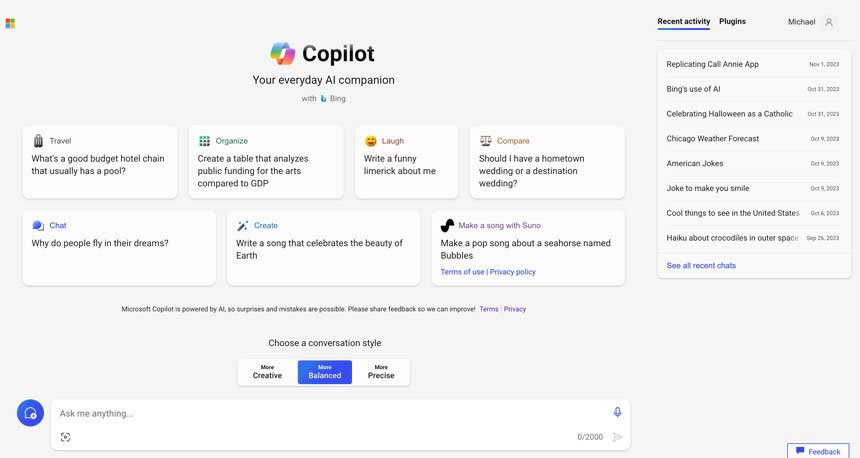This screenshot has height=458, width=860.
Task: Click the microphone icon in the chat box
Action: [617, 412]
